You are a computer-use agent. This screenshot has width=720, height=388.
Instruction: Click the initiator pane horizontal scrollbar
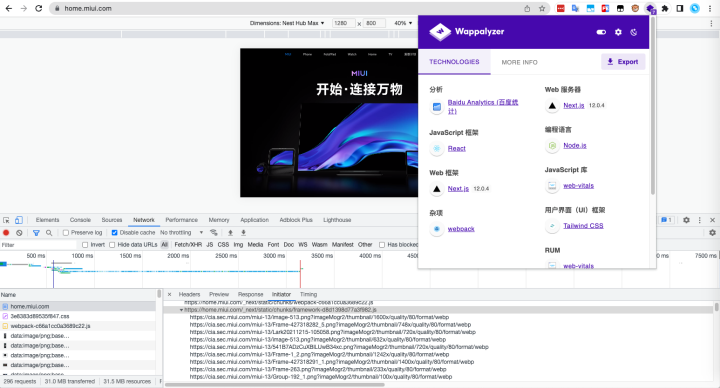click(275, 384)
